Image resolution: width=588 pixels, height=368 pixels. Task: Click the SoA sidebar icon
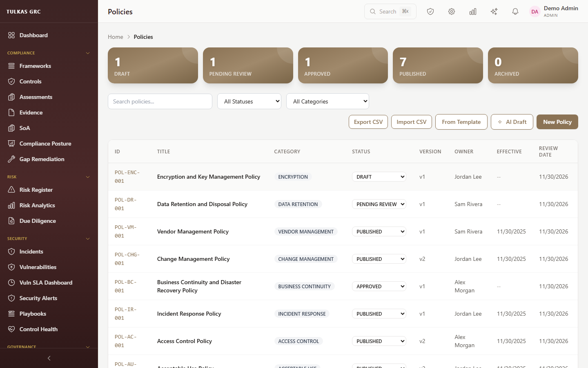tap(11, 128)
